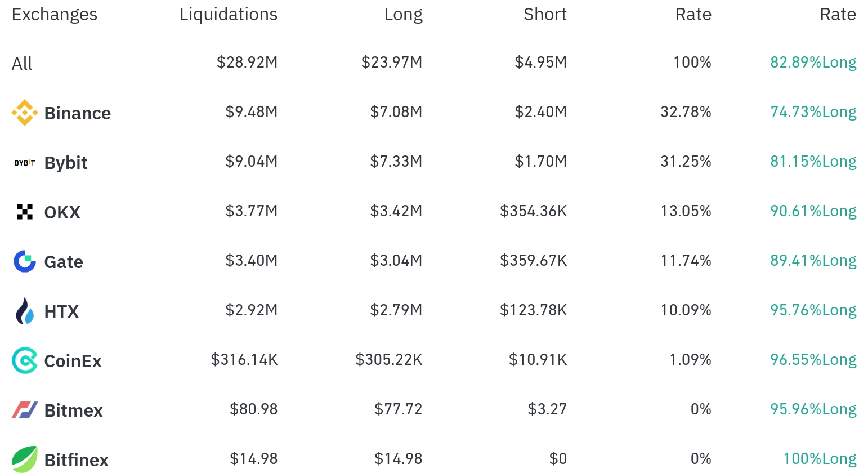Click the Gate logo icon
This screenshot has width=868, height=473.
tap(25, 261)
